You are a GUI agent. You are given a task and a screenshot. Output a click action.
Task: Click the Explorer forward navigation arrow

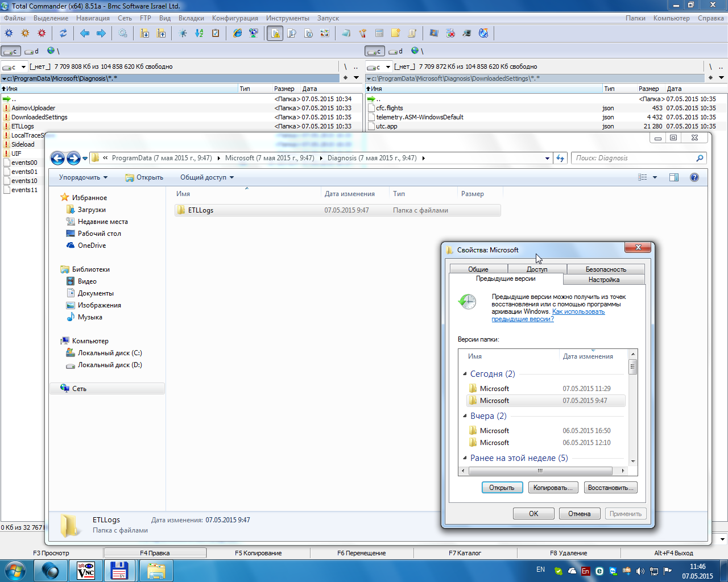click(73, 158)
